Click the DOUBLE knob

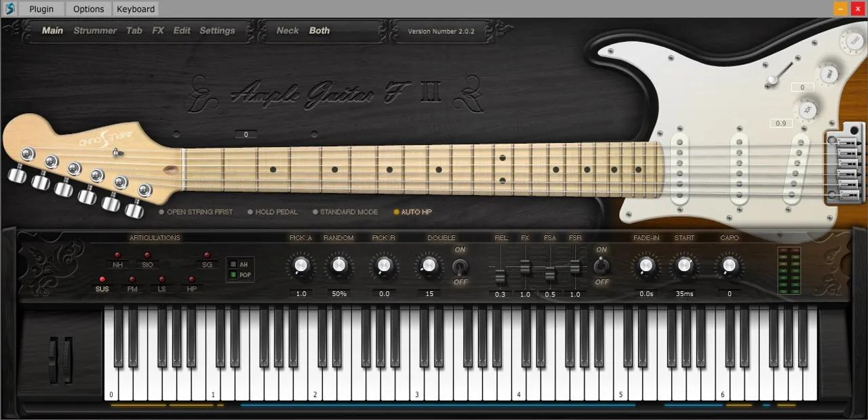click(x=428, y=266)
